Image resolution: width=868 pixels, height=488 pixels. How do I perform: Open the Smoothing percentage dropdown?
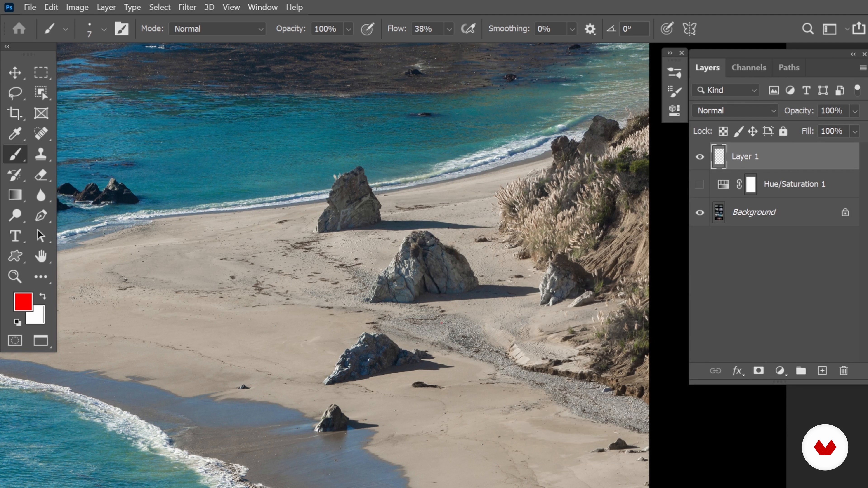click(572, 29)
